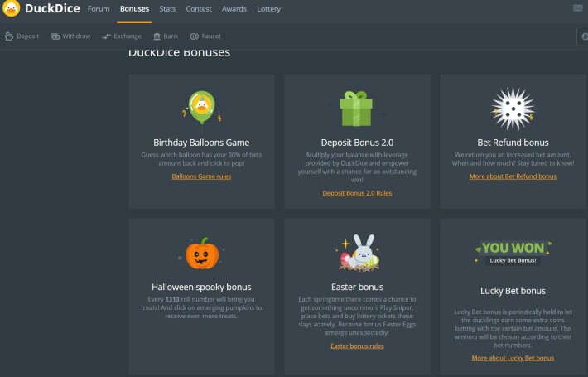Image resolution: width=588 pixels, height=377 pixels.
Task: Open More about Bet Refund bonus link
Action: point(513,176)
